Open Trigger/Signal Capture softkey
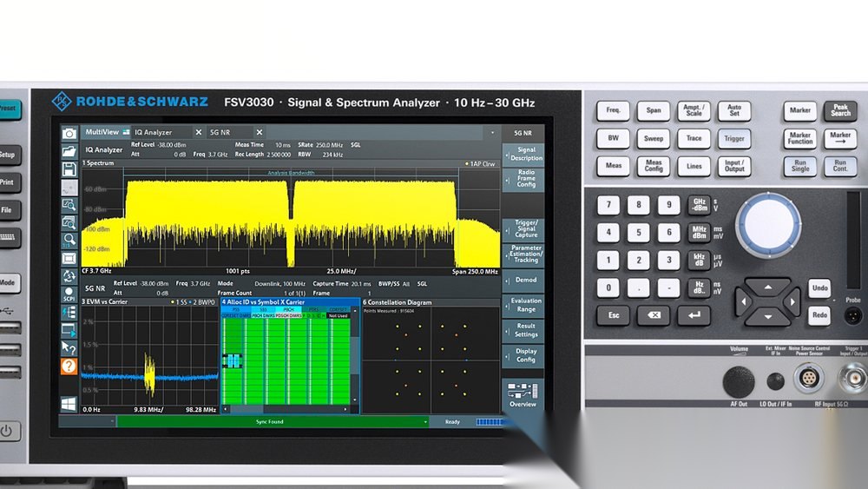 tap(523, 228)
